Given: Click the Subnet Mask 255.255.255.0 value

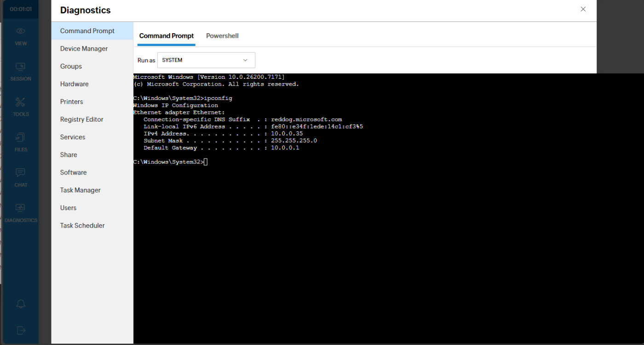Looking at the screenshot, I should (x=294, y=141).
